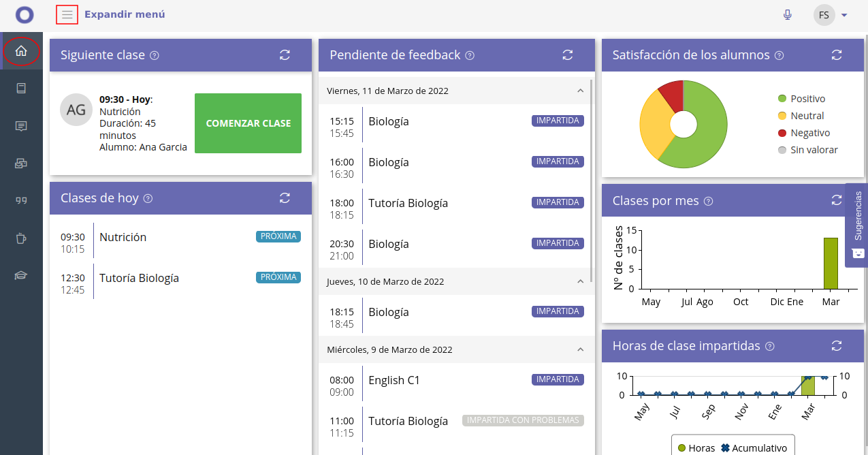Refresh the Siguiente clase panel
The height and width of the screenshot is (455, 868).
coord(285,55)
